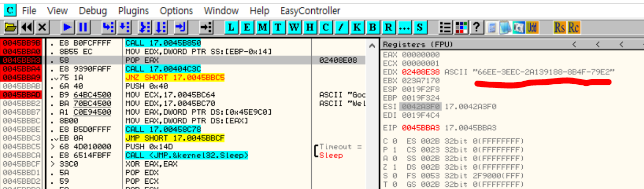The width and height of the screenshot is (644, 189).
Task: Show Windows with the W button
Action: [294, 27]
